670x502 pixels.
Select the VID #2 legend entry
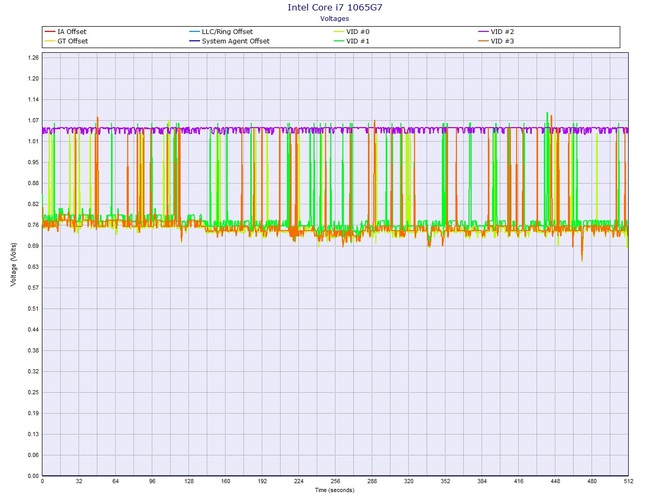(496, 32)
